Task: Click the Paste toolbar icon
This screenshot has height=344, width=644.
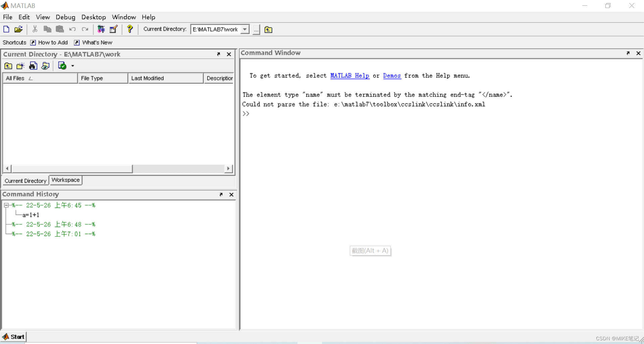Action: [60, 29]
